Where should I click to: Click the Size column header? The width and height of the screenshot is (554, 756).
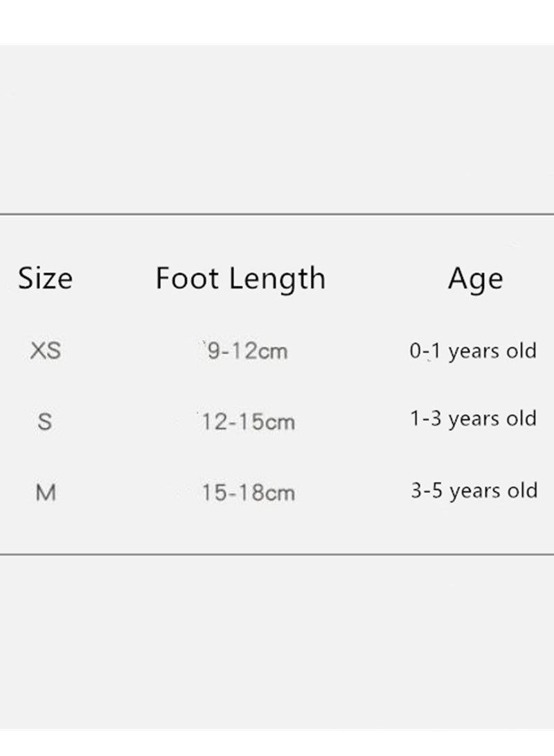45,279
